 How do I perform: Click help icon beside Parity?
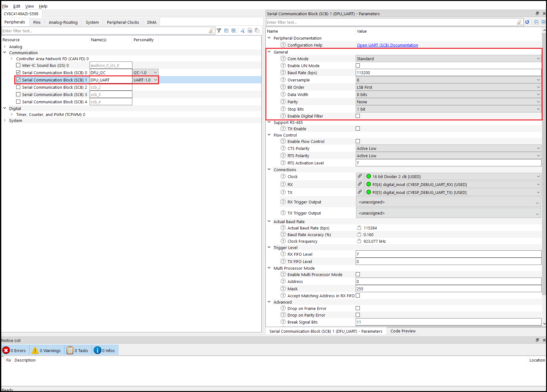pos(283,102)
